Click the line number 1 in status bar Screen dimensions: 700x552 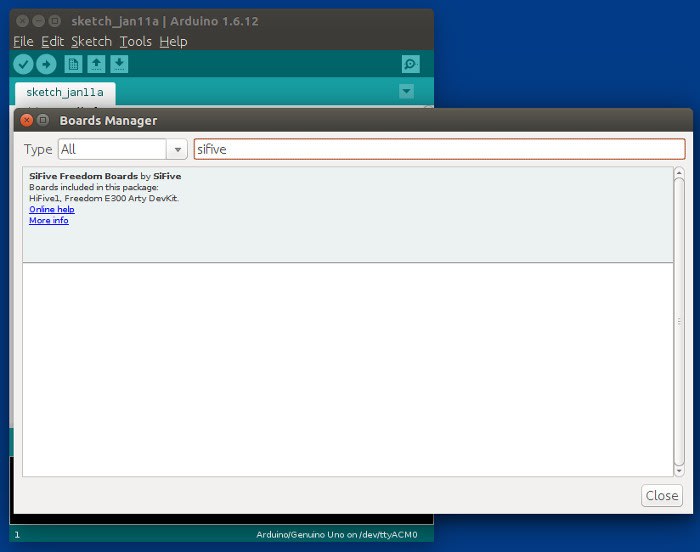(x=17, y=535)
